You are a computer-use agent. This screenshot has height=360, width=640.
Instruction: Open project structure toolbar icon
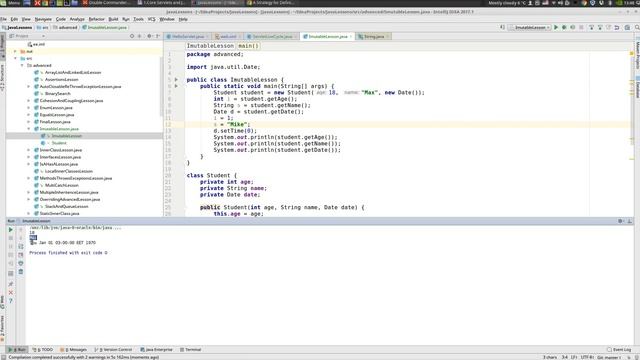click(627, 27)
